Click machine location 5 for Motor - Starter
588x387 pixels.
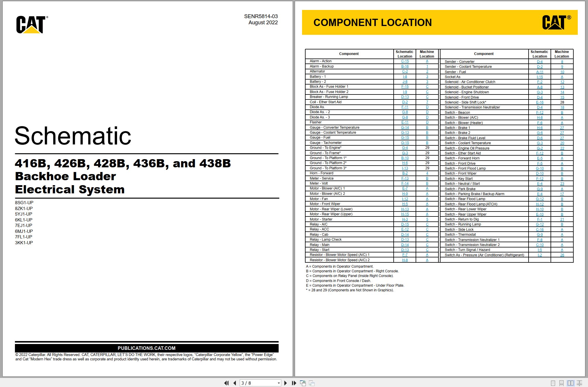click(427, 219)
